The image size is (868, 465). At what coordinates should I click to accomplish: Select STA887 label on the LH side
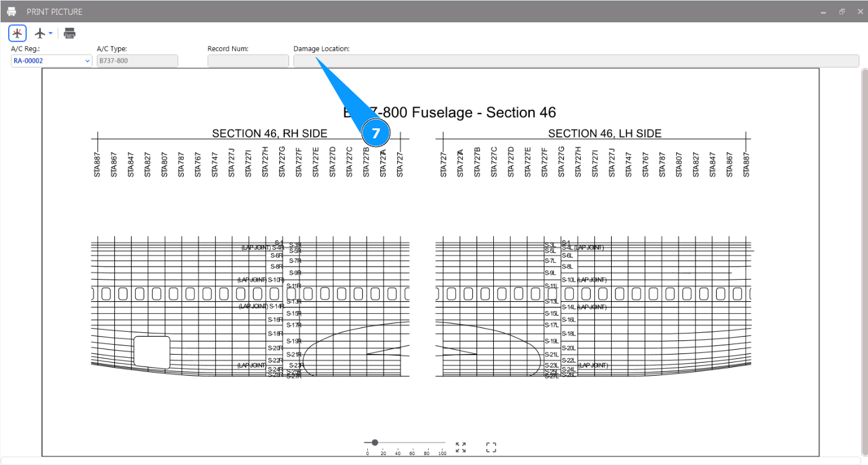(x=746, y=164)
